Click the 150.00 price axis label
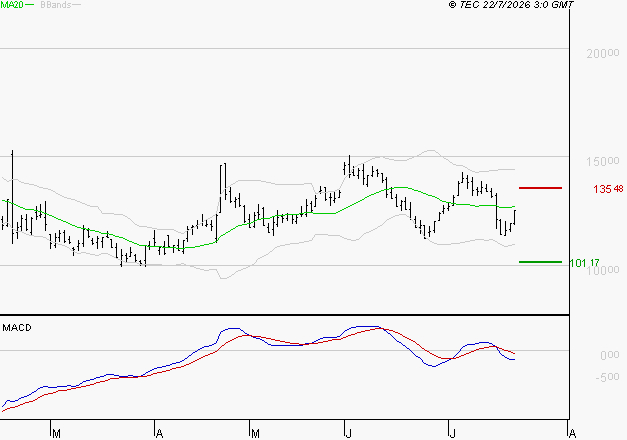This screenshot has width=627, height=440. click(603, 161)
